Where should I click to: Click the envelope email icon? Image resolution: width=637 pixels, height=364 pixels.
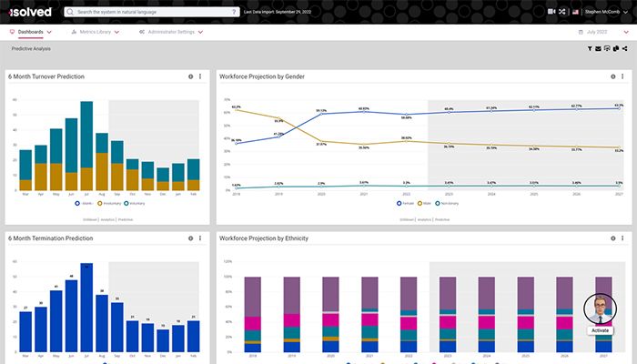[x=598, y=48]
